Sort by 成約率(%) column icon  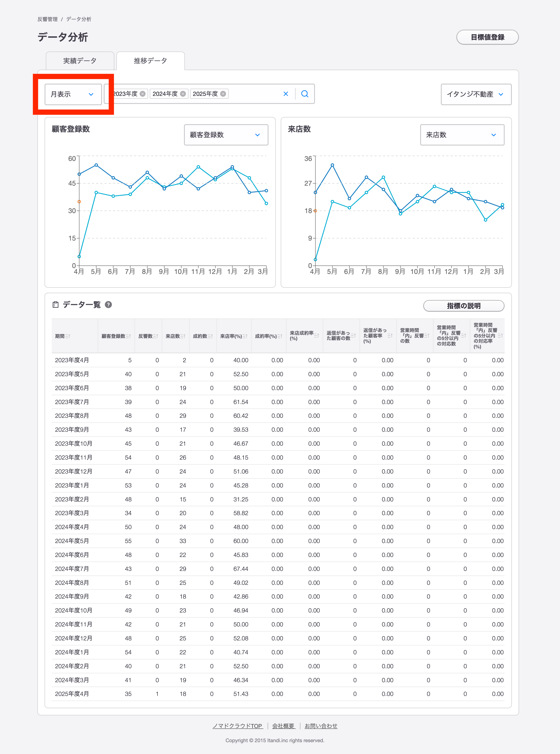(x=280, y=336)
